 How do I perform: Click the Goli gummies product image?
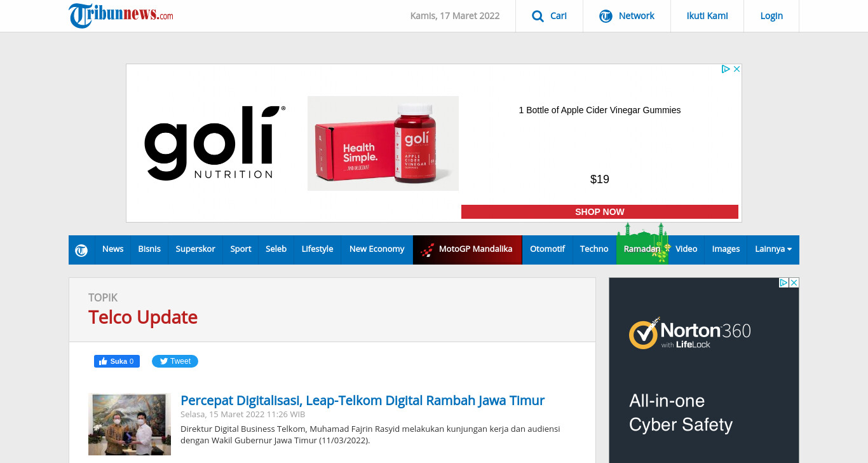[x=383, y=143]
